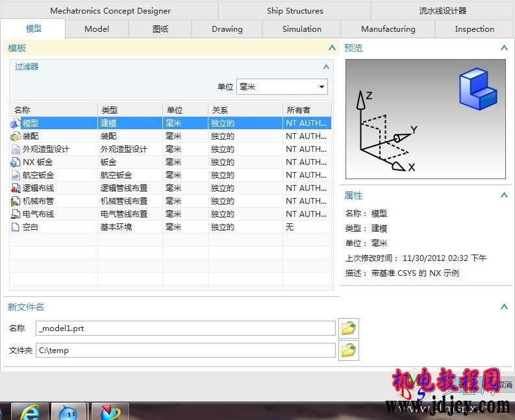Collapse the 模板 section
The image size is (515, 420).
[x=332, y=48]
